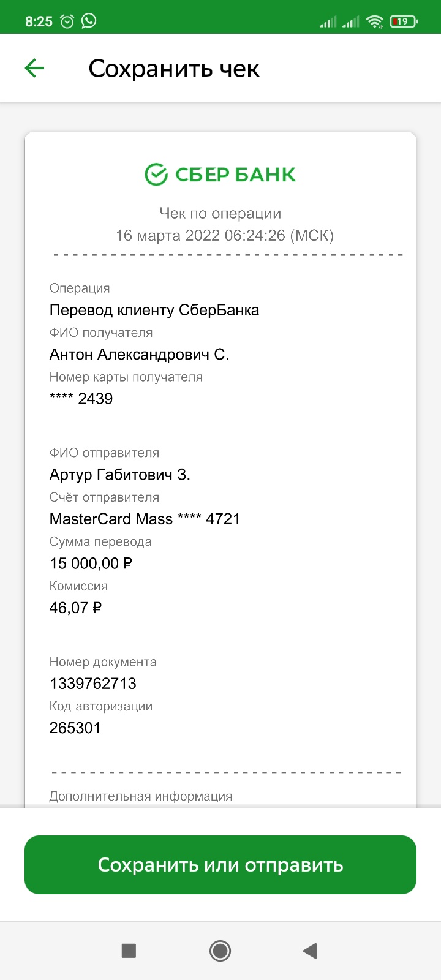Image resolution: width=441 pixels, height=980 pixels.
Task: Tap the transfer amount 15 000,00 ₽
Action: (x=91, y=563)
